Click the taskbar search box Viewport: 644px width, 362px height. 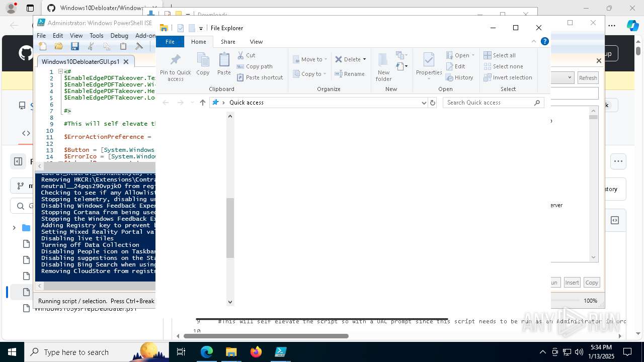97,352
